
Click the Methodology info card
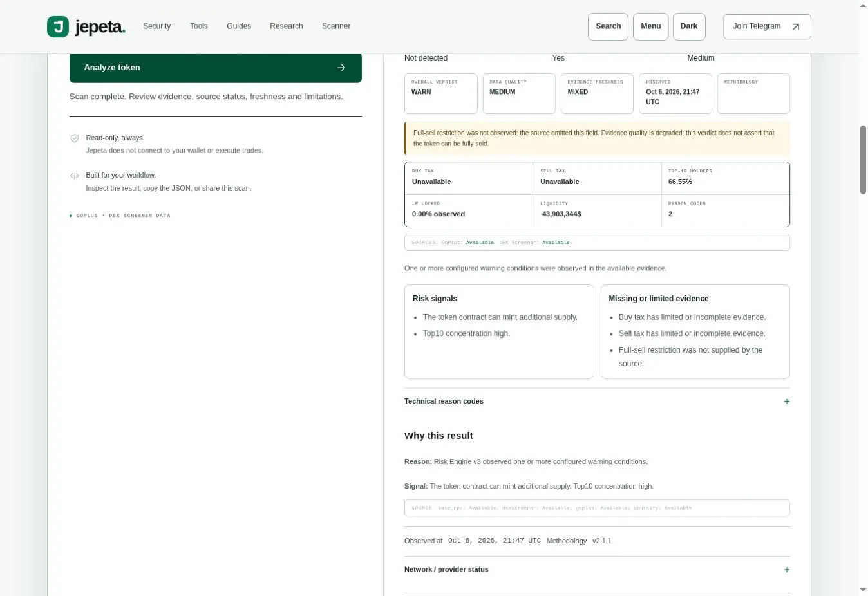pyautogui.click(x=753, y=93)
